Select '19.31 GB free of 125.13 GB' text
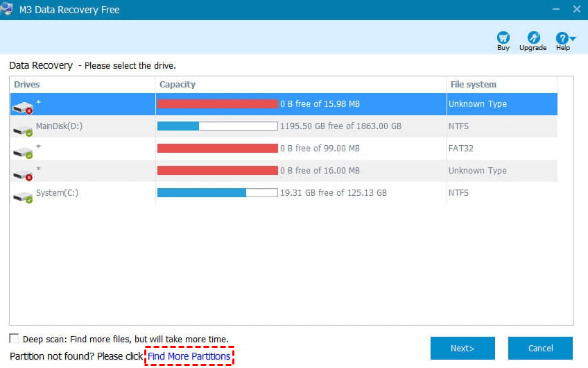The height and width of the screenshot is (368, 588). pos(334,192)
